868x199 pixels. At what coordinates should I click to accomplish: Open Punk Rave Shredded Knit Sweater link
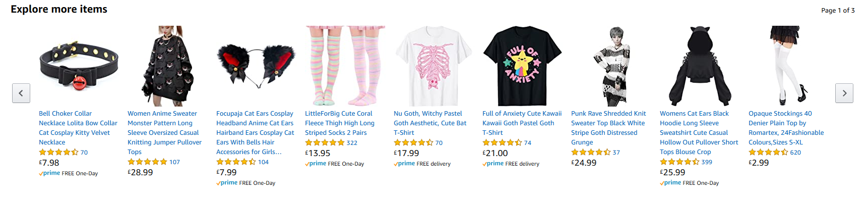608,128
